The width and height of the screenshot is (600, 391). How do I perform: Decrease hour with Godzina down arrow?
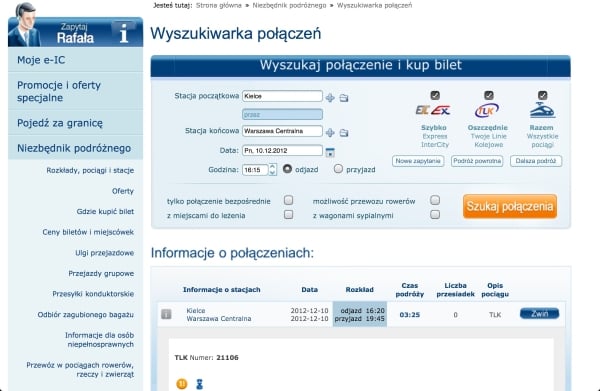(272, 173)
